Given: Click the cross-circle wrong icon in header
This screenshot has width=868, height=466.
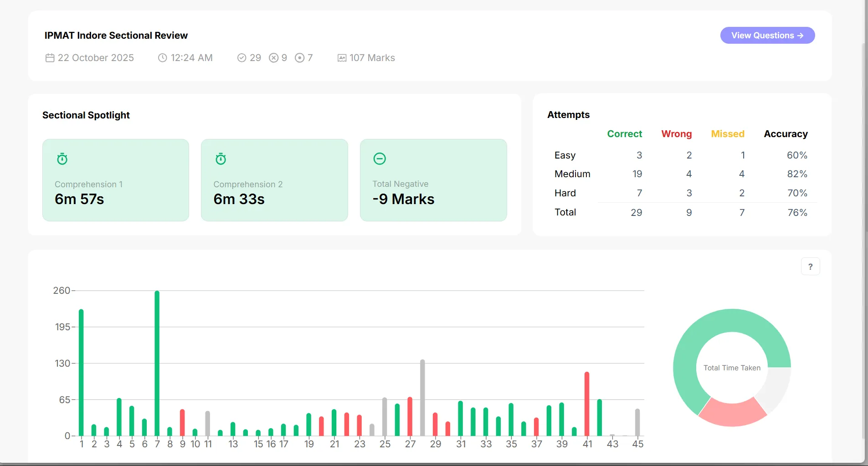Looking at the screenshot, I should point(273,58).
